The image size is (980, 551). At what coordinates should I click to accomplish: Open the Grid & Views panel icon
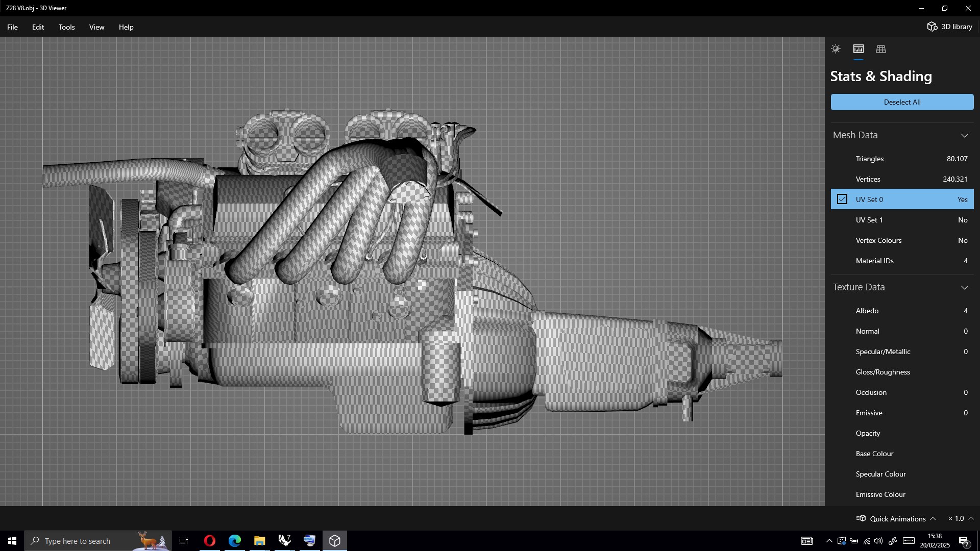point(881,49)
